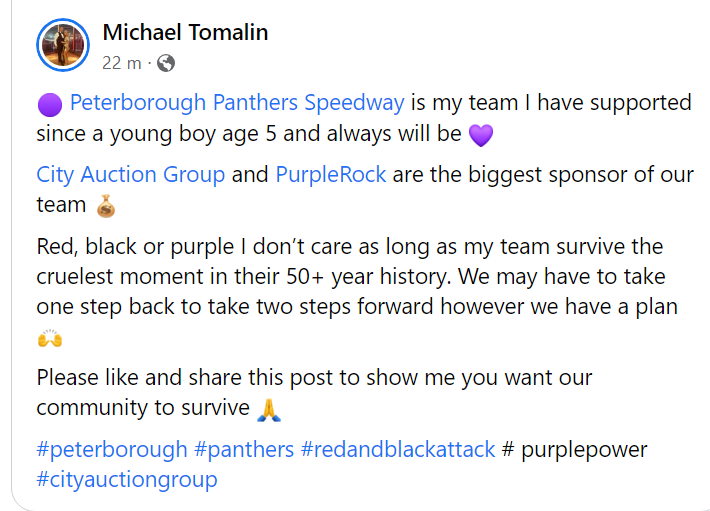Open the #cityauctiongroup hashtag

point(127,479)
